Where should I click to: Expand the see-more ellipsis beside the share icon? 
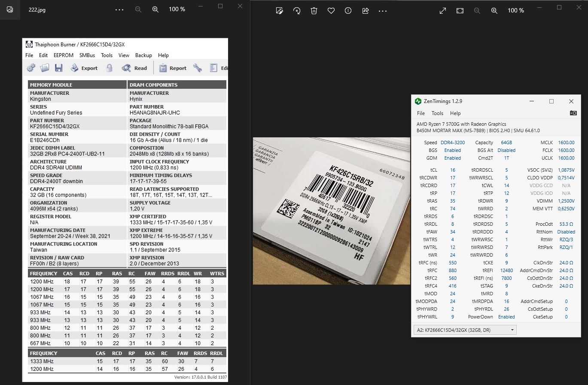coord(383,11)
